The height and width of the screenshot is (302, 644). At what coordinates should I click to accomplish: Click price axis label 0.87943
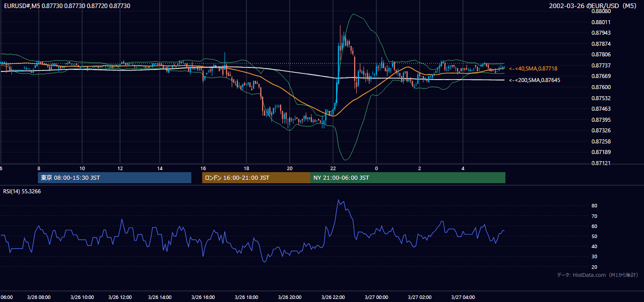pyautogui.click(x=601, y=33)
